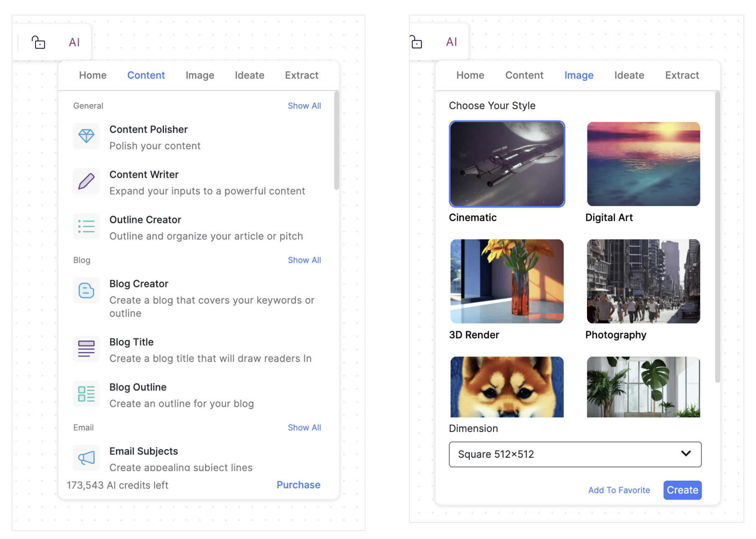Select the Content tab in left panel

(146, 75)
